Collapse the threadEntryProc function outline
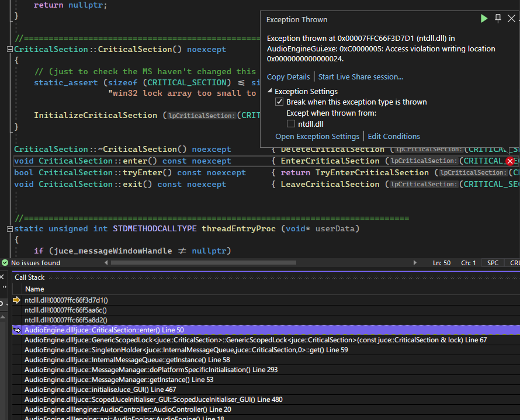520x420 pixels. click(9, 229)
